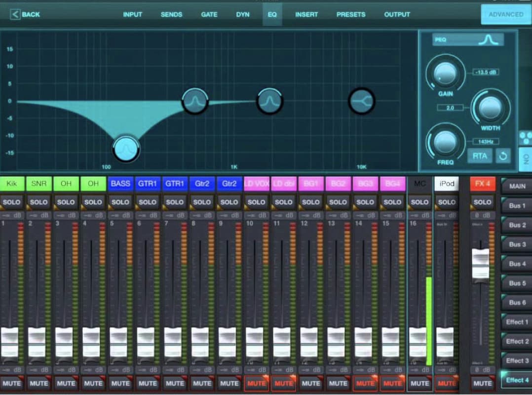Screen dimensions: 532x395
Task: Select the lowest EQ band node at 143Hz
Action: [126, 148]
